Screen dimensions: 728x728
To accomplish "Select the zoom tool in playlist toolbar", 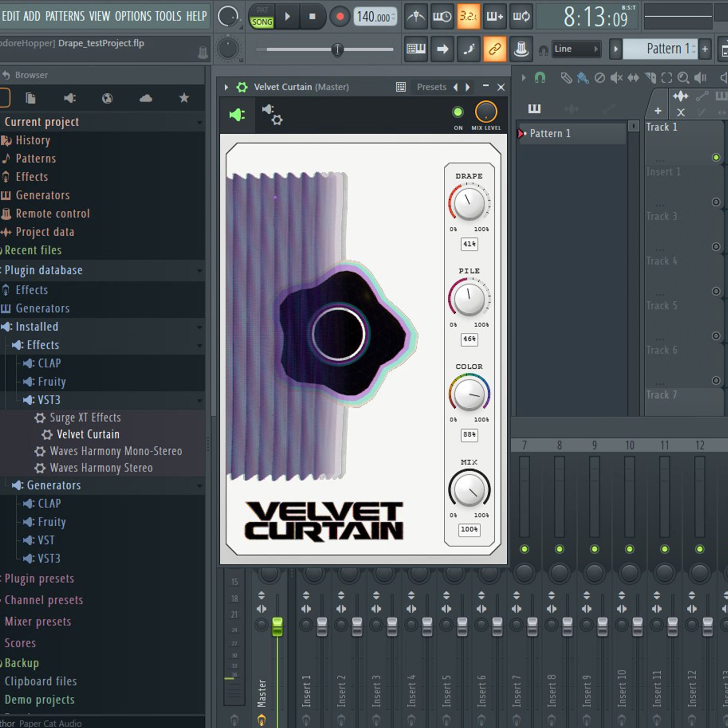I will (x=683, y=78).
